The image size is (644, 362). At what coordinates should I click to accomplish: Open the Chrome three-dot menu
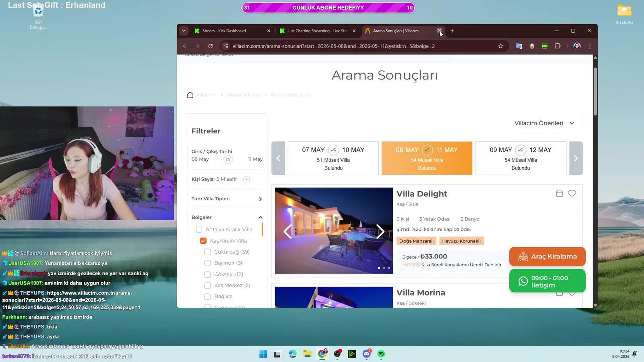click(x=590, y=46)
